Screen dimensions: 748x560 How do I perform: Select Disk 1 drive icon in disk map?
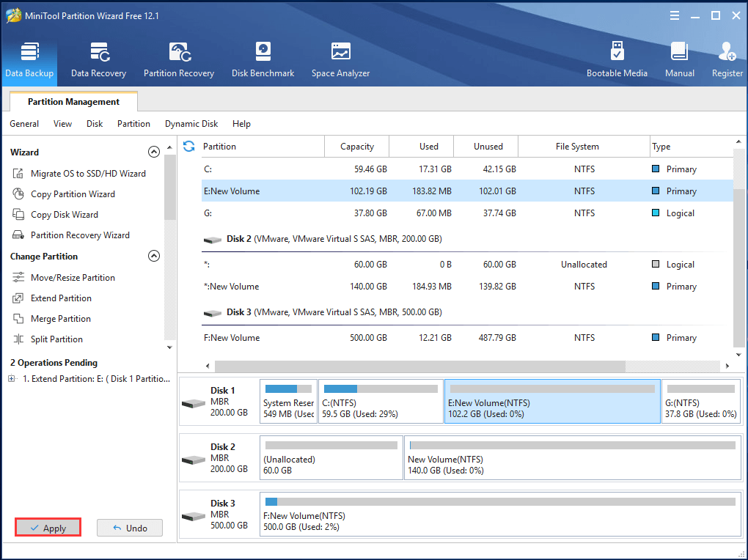pos(193,404)
